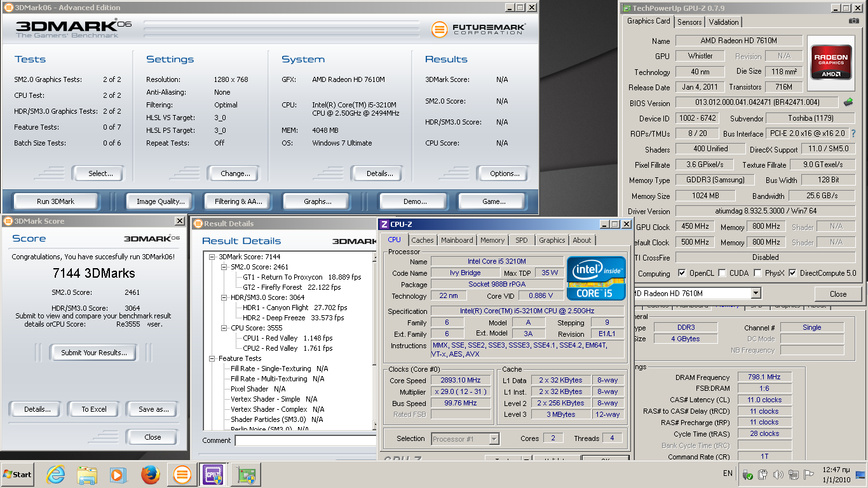This screenshot has width=868, height=488.
Task: Open the SPD tab in CPU-Z
Action: [521, 240]
